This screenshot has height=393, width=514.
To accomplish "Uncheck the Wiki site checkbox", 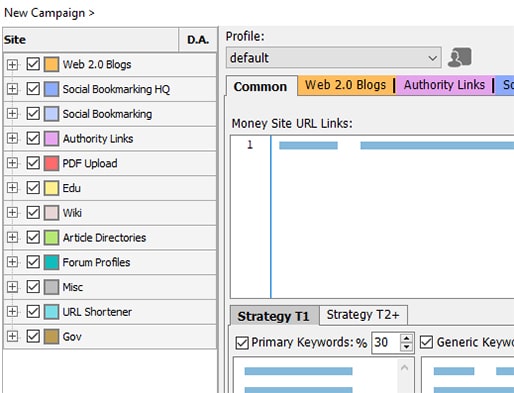I will coord(33,212).
